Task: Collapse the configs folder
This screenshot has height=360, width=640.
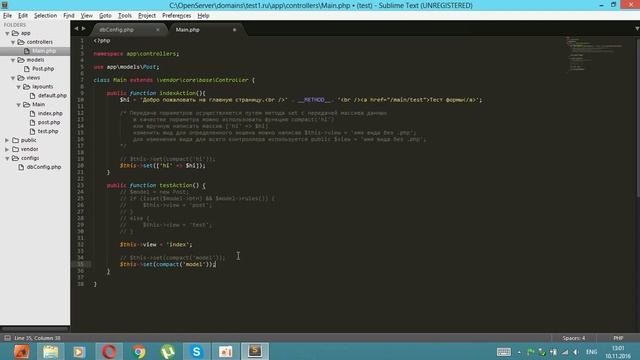Action: pos(7,158)
